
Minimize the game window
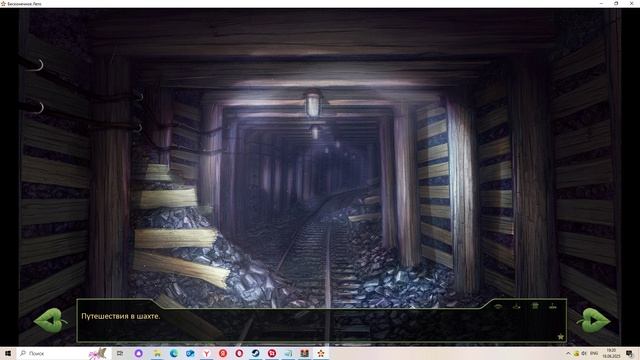tap(601, 3)
